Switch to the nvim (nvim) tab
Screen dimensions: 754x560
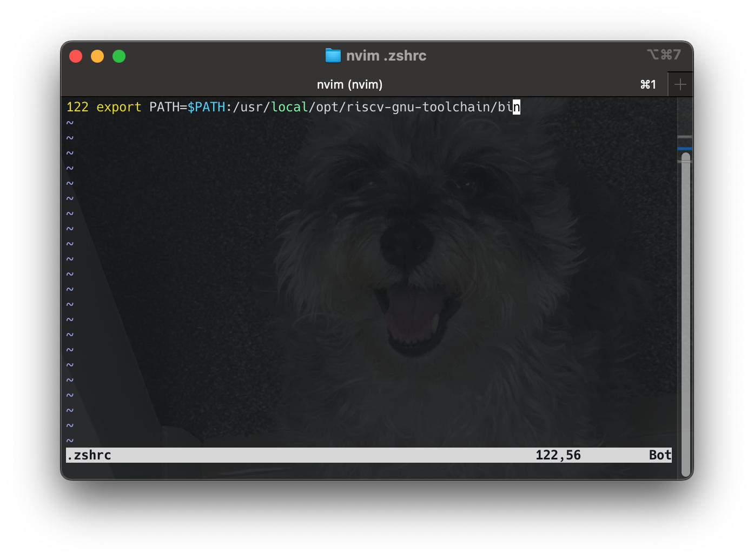pyautogui.click(x=349, y=84)
